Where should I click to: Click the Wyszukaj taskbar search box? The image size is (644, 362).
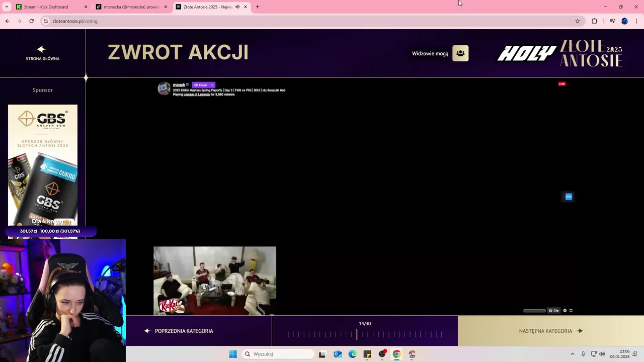(x=278, y=354)
